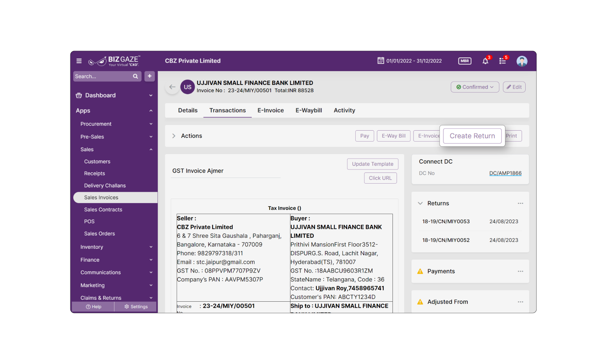Click Update Template button
607x364 pixels.
[373, 164]
